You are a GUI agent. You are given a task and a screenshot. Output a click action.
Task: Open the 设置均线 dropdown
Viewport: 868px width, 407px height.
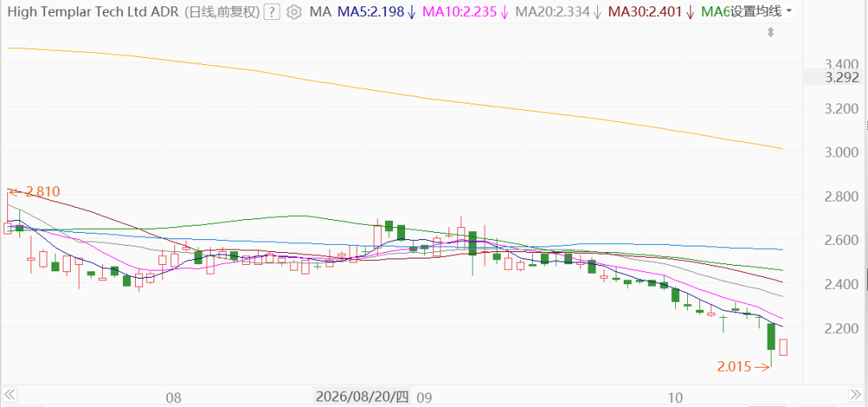pyautogui.click(x=761, y=11)
